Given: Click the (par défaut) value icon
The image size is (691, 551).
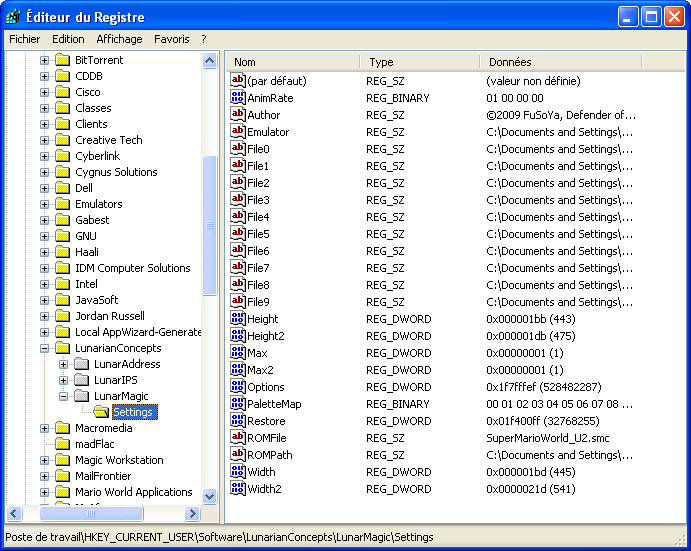Looking at the screenshot, I should [238, 81].
